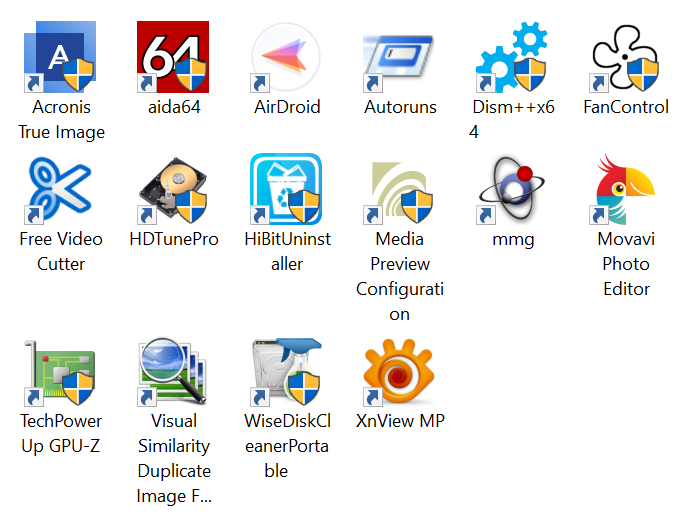675x531 pixels.
Task: Select the FanControl fan icon
Action: pyautogui.click(x=625, y=57)
